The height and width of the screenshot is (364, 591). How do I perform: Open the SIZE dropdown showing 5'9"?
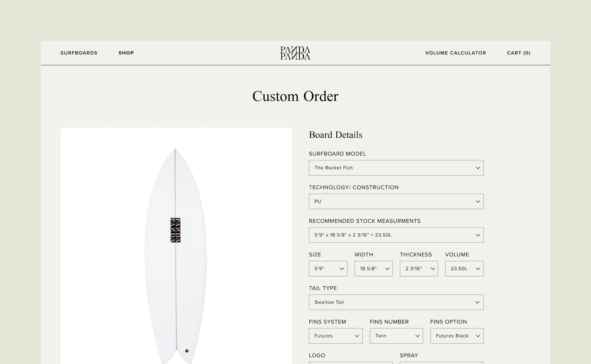click(x=328, y=269)
